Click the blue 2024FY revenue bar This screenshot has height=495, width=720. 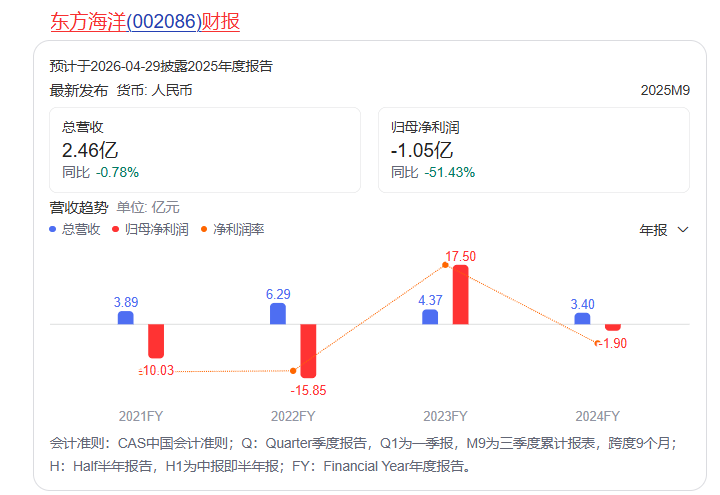pyautogui.click(x=582, y=319)
